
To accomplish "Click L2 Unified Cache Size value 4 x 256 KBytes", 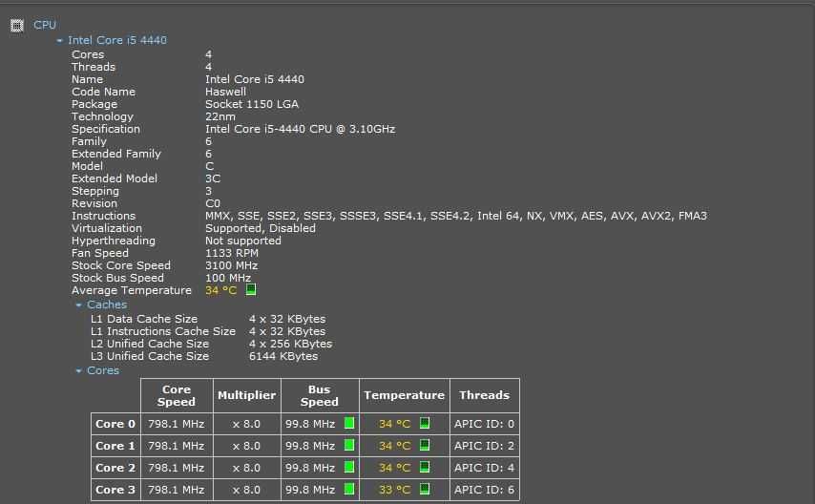I will pos(290,344).
